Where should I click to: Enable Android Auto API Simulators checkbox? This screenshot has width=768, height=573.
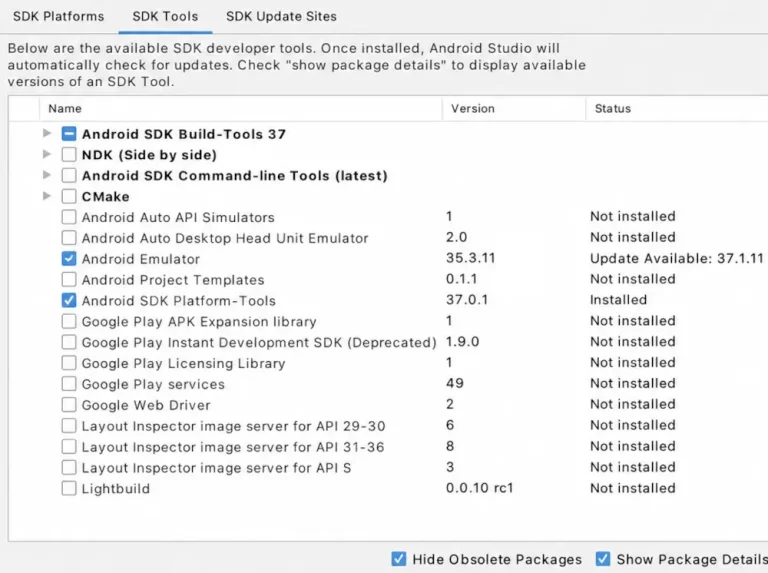pos(69,217)
